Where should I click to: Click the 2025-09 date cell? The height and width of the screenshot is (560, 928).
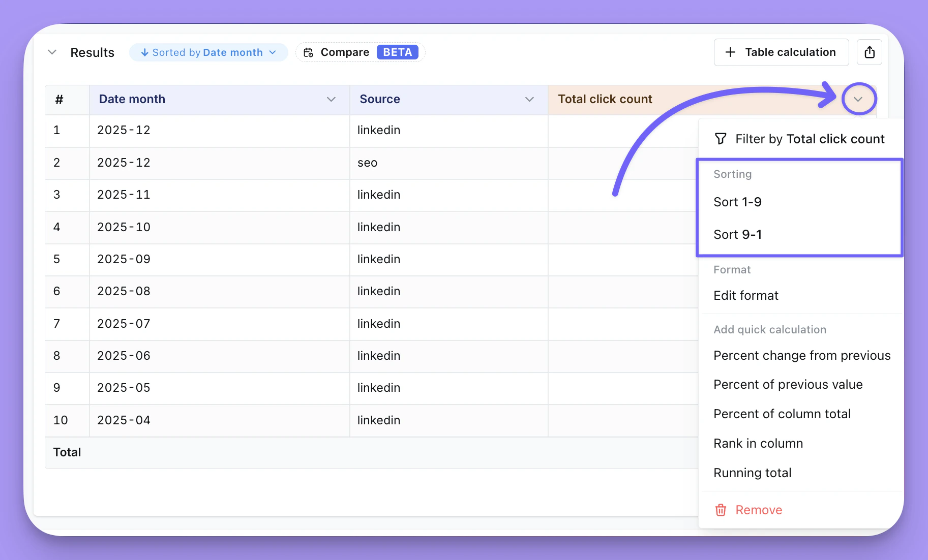[220, 260]
